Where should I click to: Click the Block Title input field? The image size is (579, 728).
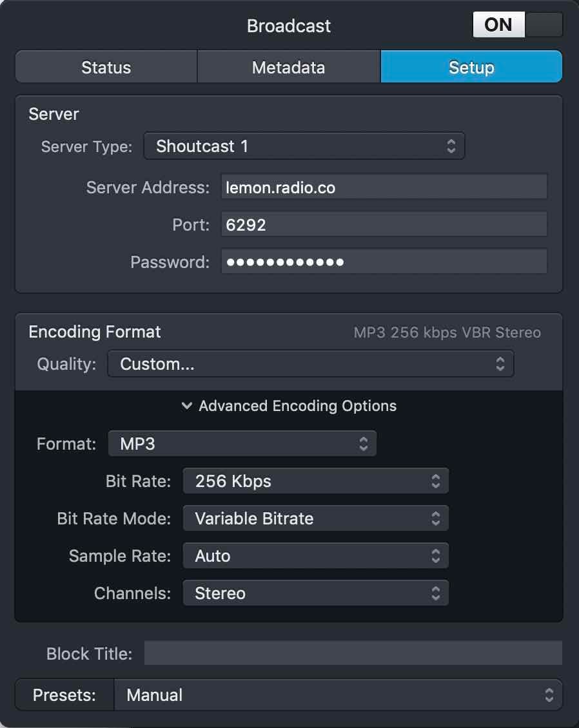pos(353,653)
